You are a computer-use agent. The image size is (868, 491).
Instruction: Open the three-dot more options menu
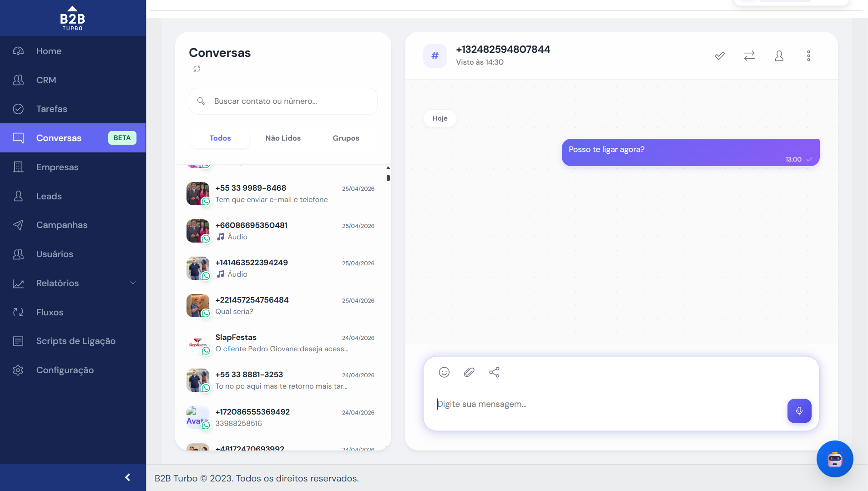point(808,56)
